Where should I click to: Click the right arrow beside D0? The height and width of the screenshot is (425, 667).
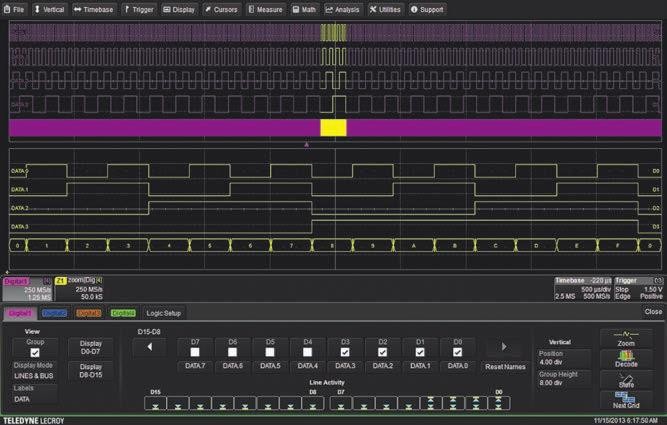tap(504, 347)
